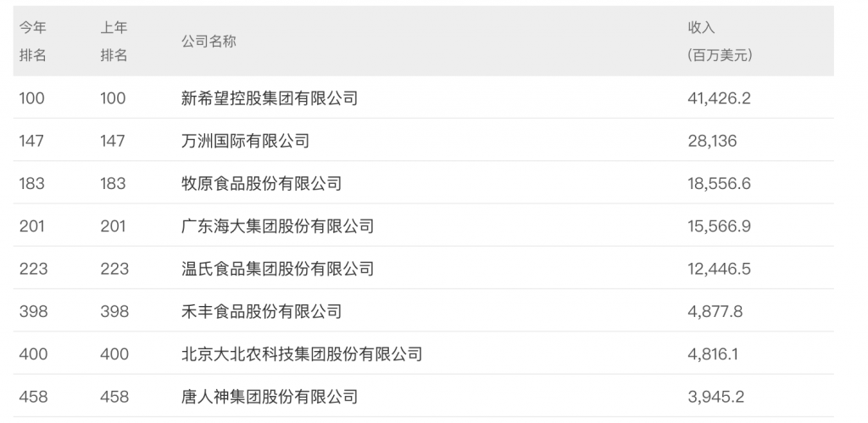Screen dimensions: 868x423
Task: Open 广东海大集团股份有限公司 entry
Action: tap(277, 225)
